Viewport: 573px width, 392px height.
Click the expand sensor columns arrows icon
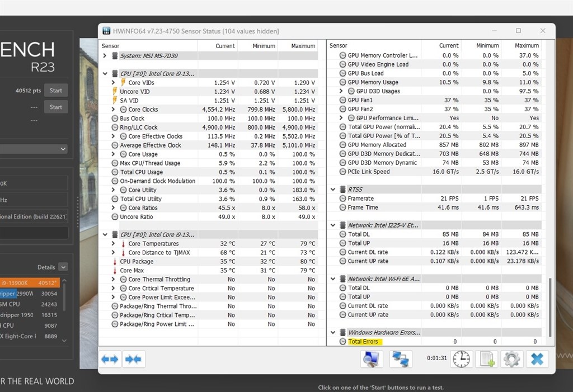coord(110,360)
